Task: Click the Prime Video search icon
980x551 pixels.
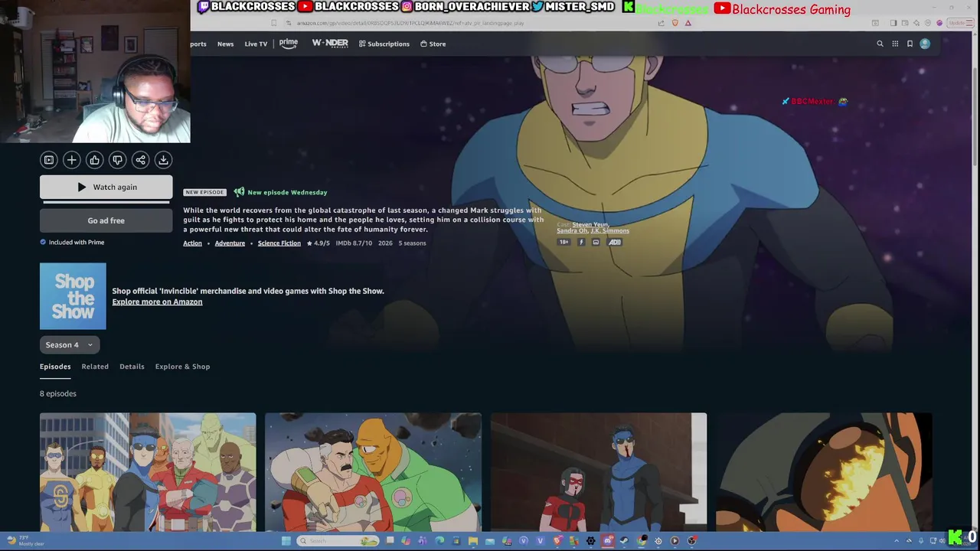Action: 880,44
